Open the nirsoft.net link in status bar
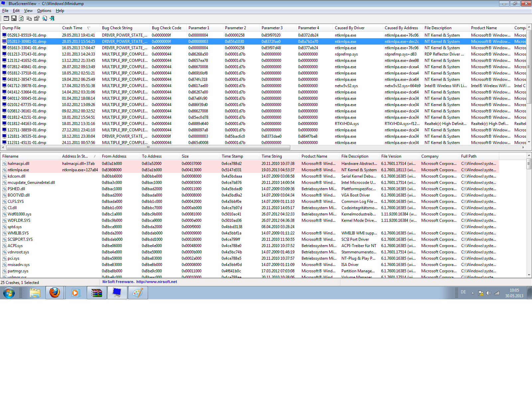Viewport: 532px width, 418px height. point(157,282)
